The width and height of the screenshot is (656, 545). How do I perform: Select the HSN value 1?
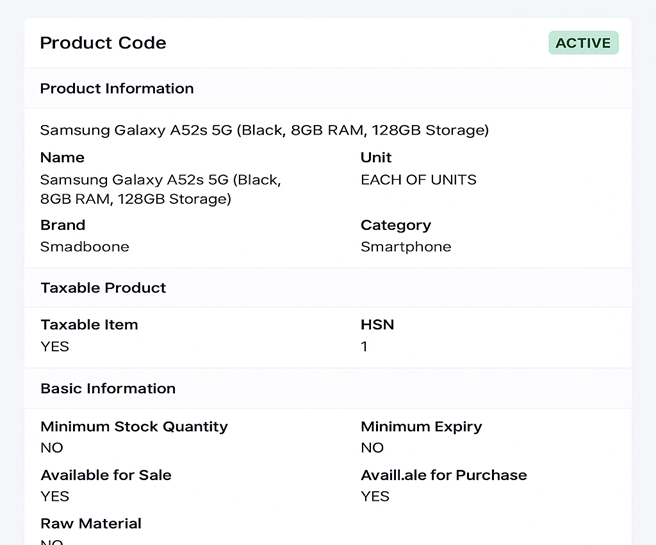click(364, 346)
